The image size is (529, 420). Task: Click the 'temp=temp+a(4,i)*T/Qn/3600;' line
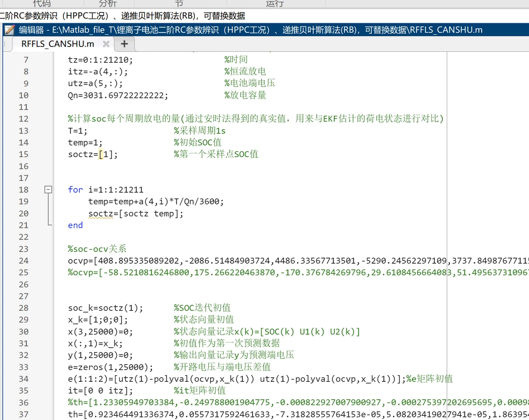point(156,201)
